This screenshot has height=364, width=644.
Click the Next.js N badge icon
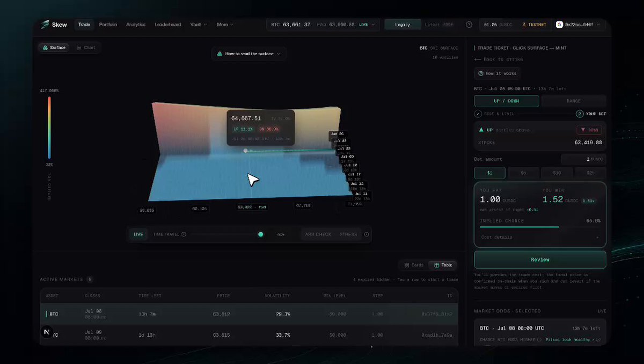point(48,332)
